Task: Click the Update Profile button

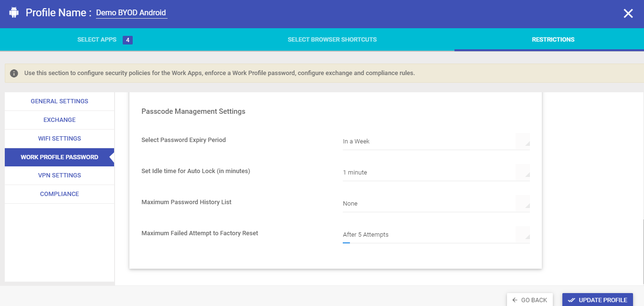Action: pos(598,300)
